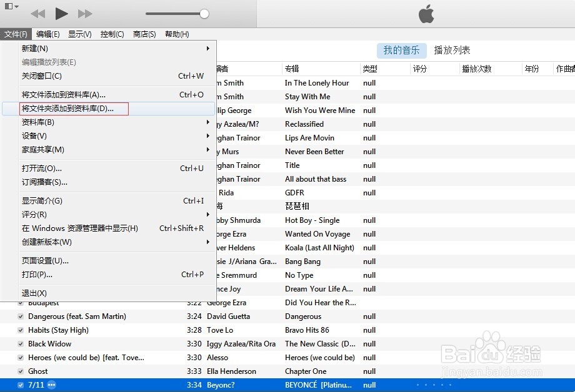Uncheck the Ghost song by Ella Henderson
The image size is (575, 392).
pos(19,371)
